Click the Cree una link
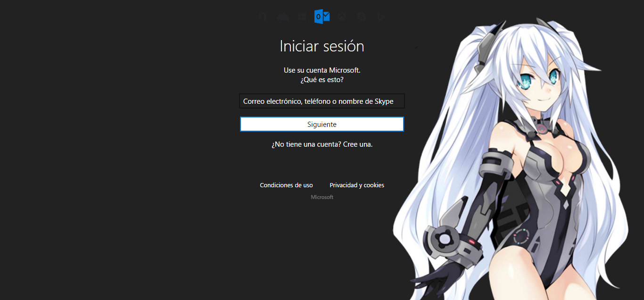The width and height of the screenshot is (644, 300). click(358, 144)
